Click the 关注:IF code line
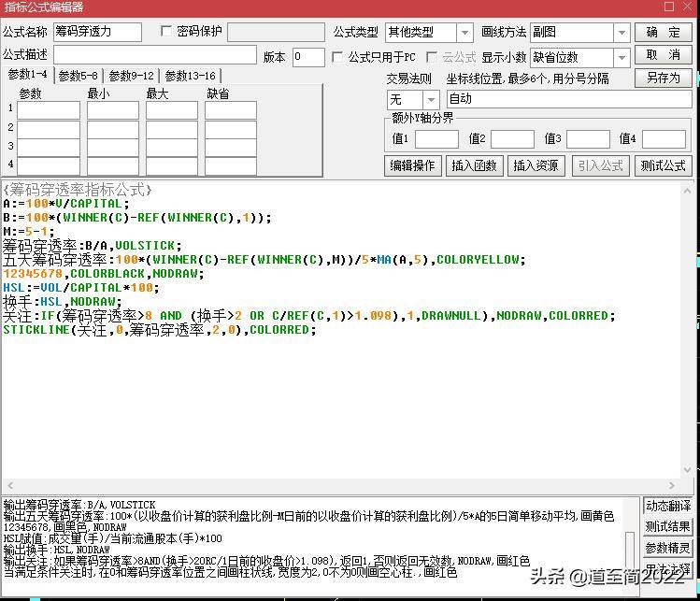 (x=309, y=316)
